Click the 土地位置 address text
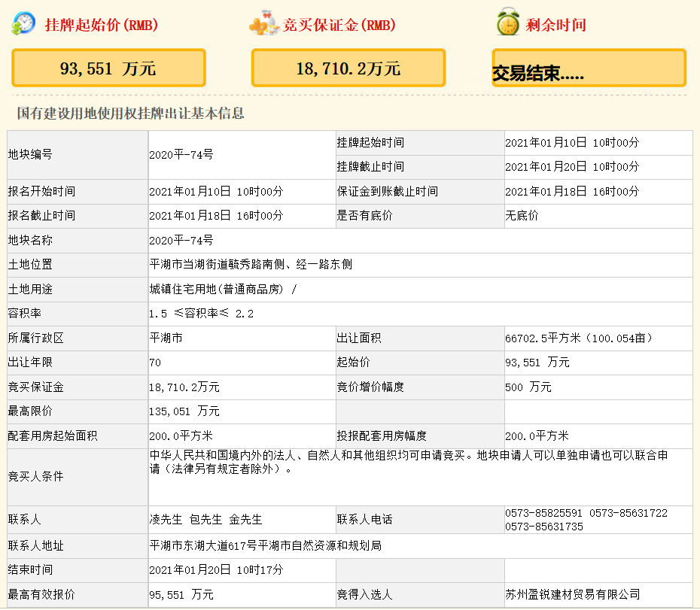This screenshot has width=700, height=610. (251, 265)
